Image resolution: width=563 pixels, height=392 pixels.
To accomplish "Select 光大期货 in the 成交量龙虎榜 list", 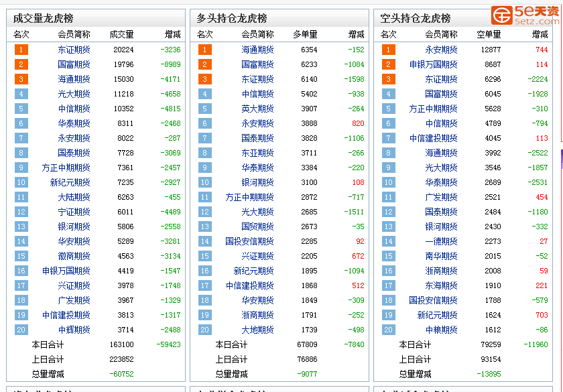I will coord(74,94).
